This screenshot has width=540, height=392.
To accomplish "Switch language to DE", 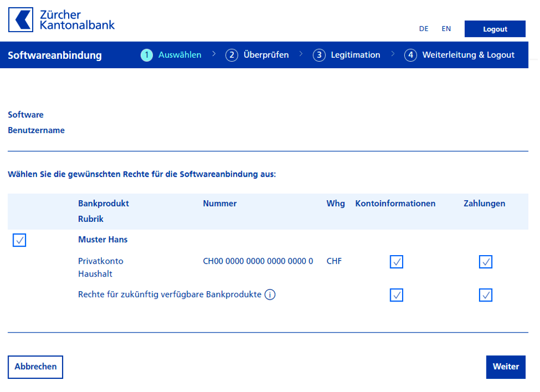I will point(423,29).
